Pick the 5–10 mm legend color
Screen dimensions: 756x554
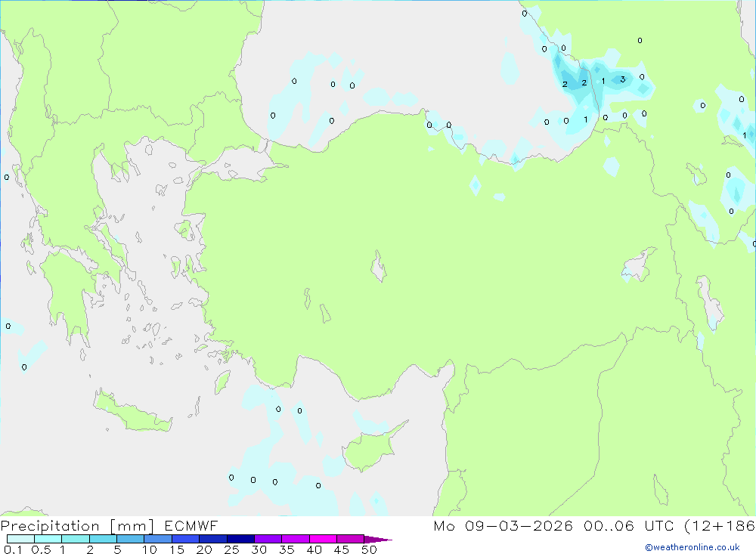pyautogui.click(x=131, y=539)
